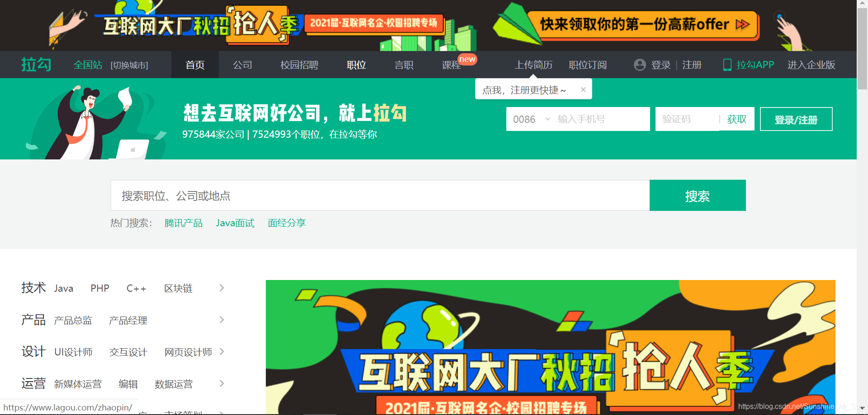Click the 上传简历 navigation link
This screenshot has height=415, width=868.
tap(534, 65)
